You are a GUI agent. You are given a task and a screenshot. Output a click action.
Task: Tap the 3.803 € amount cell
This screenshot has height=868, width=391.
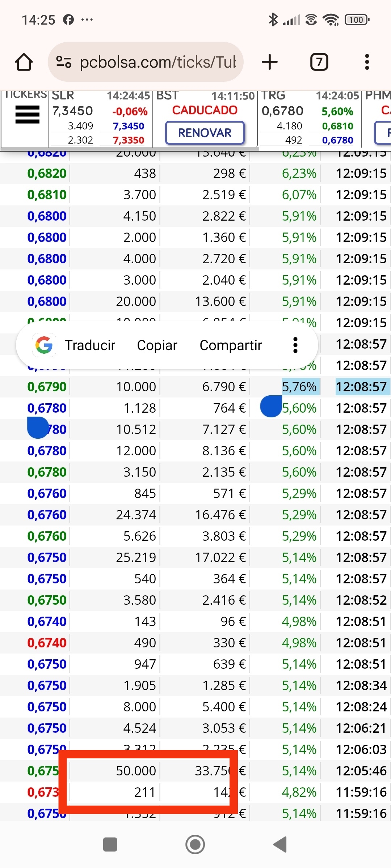point(224,536)
